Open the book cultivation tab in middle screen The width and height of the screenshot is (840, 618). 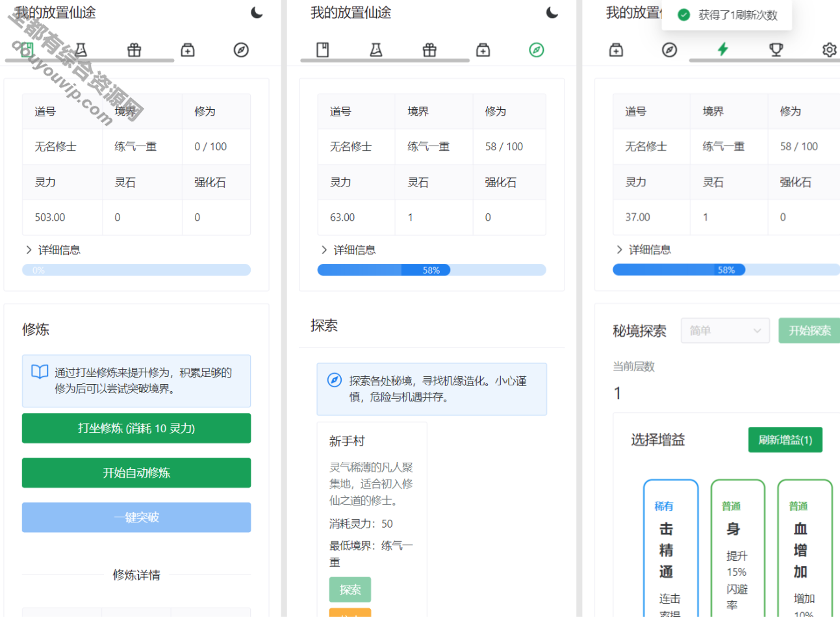click(x=322, y=49)
